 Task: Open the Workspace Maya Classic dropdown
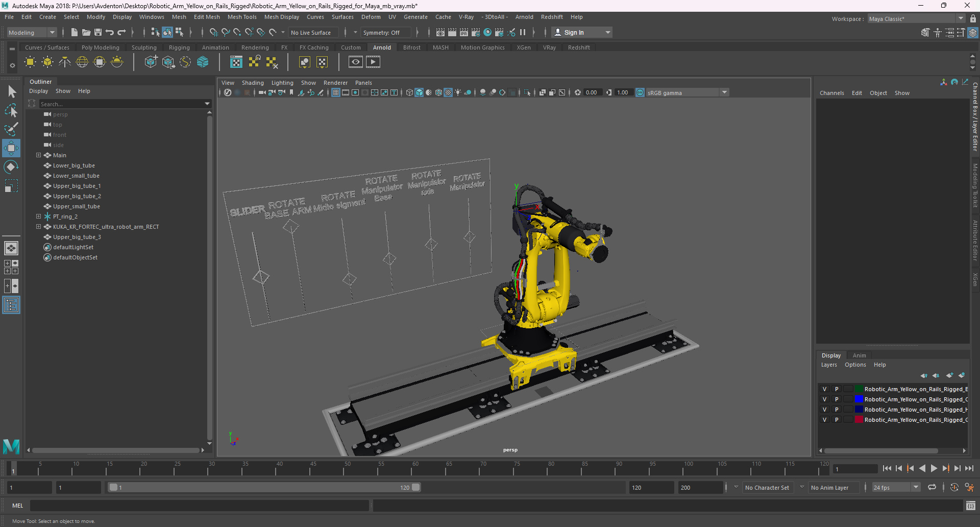tap(916, 19)
